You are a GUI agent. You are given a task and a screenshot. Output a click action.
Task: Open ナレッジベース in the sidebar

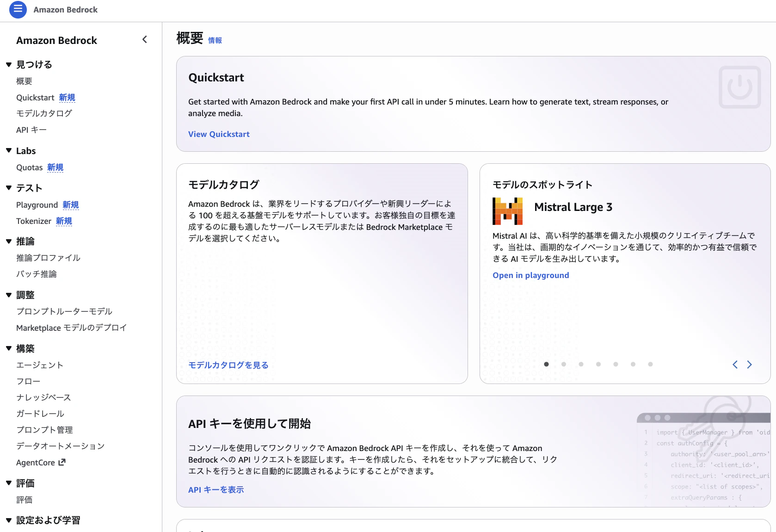43,397
